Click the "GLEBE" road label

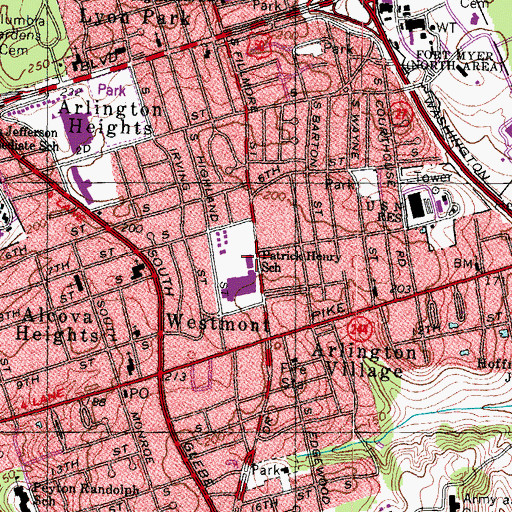[197, 465]
